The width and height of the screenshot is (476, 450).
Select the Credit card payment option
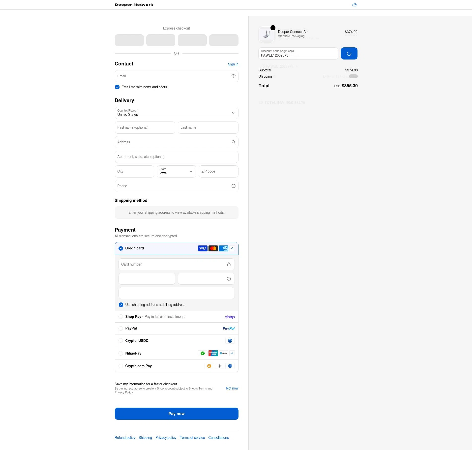121,248
